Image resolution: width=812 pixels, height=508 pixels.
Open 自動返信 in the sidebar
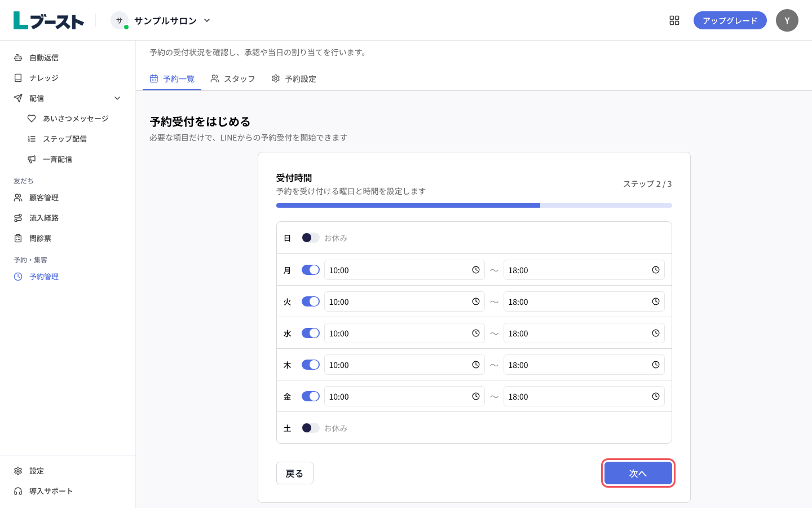[68, 58]
